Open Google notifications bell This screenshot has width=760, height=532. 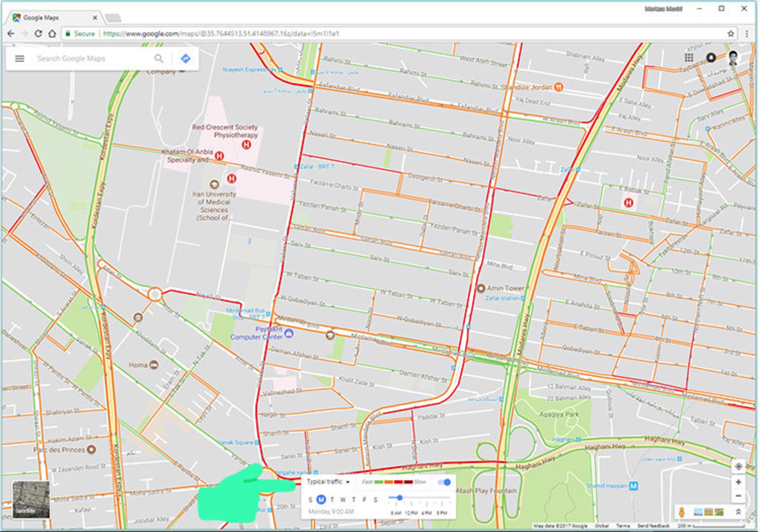point(711,58)
